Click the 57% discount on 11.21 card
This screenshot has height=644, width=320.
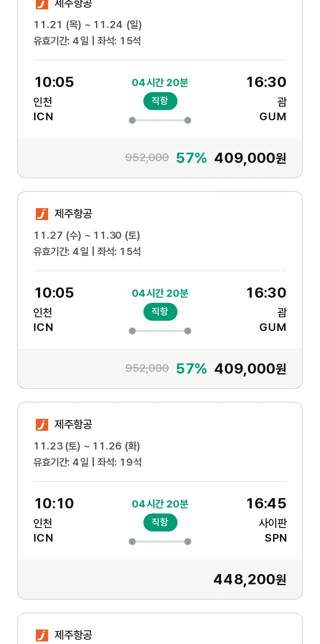coord(191,158)
